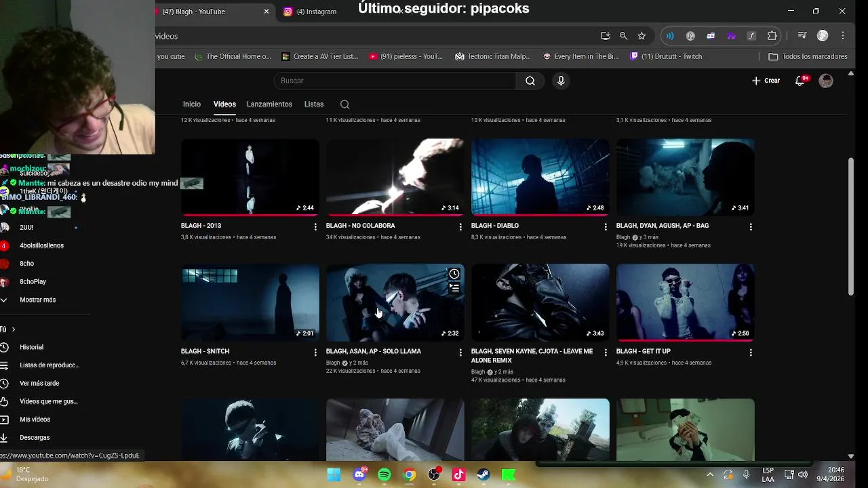Open options menu for BLAGH, DYAN, AGUSH, AP - BAG
Viewport: 868px width, 488px height.
point(751,227)
